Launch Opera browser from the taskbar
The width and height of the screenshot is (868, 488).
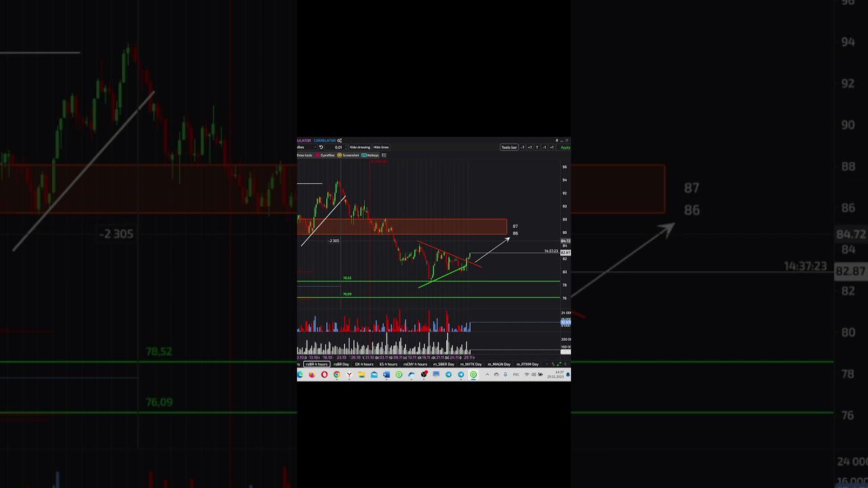click(324, 375)
